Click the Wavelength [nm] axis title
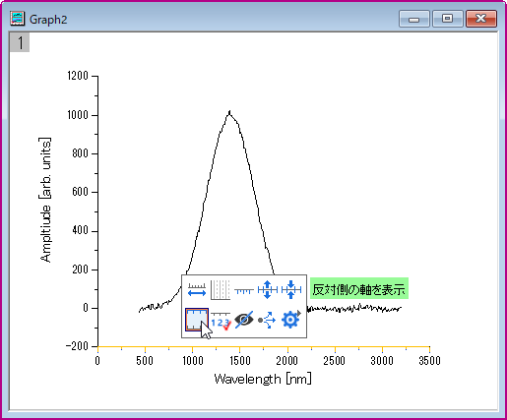This screenshot has height=420, width=507. [263, 379]
